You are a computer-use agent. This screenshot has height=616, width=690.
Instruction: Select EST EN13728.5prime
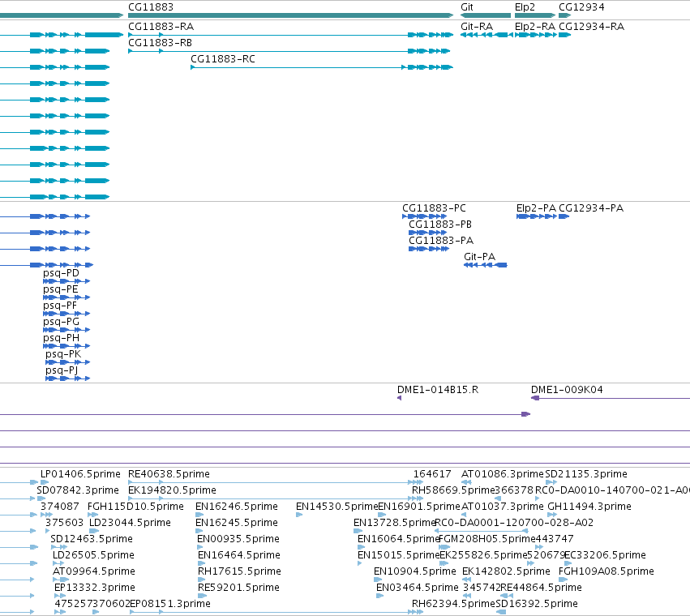click(394, 523)
